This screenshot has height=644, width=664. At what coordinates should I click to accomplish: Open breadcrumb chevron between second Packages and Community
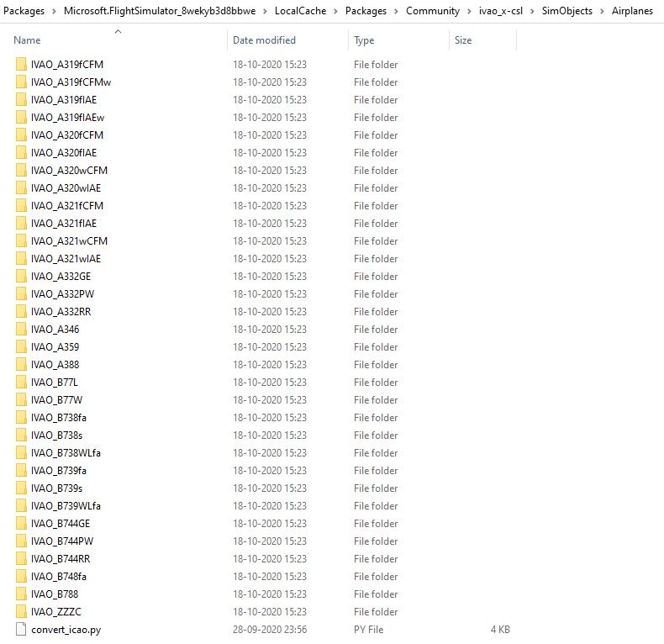(x=397, y=11)
